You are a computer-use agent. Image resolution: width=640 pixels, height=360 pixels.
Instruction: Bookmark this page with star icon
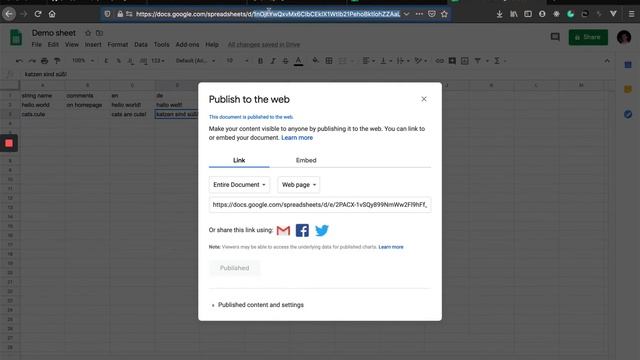point(444,14)
